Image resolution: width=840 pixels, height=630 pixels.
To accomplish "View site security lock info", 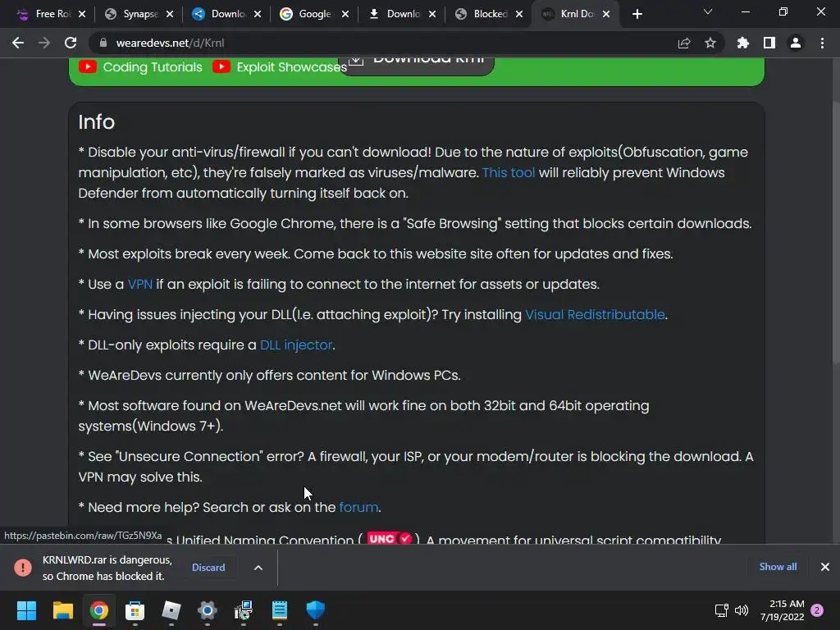I will (x=103, y=43).
